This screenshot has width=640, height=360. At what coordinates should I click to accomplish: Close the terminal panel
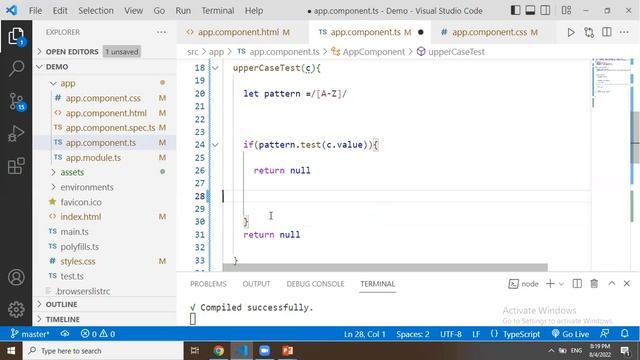point(627,283)
